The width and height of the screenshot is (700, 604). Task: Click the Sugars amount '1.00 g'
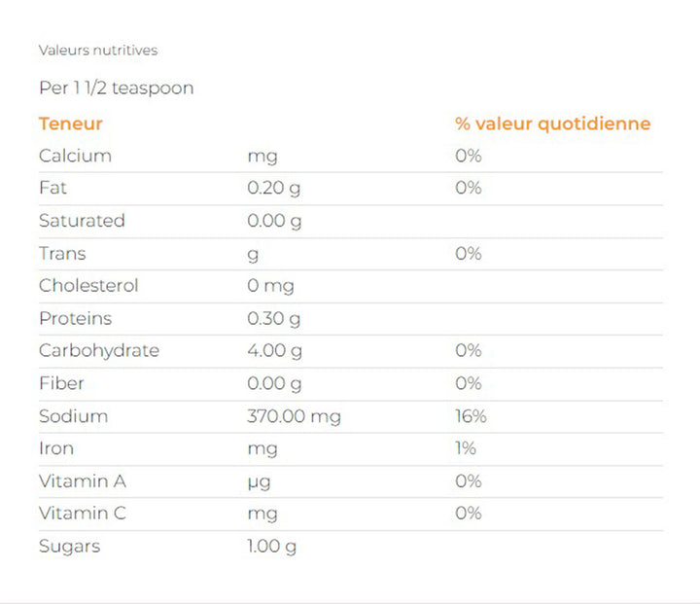click(x=272, y=547)
